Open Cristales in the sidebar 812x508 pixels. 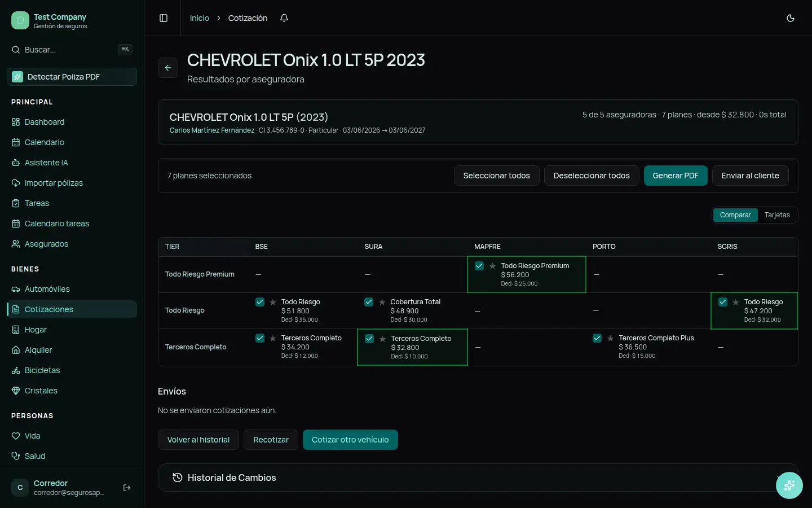click(72, 391)
